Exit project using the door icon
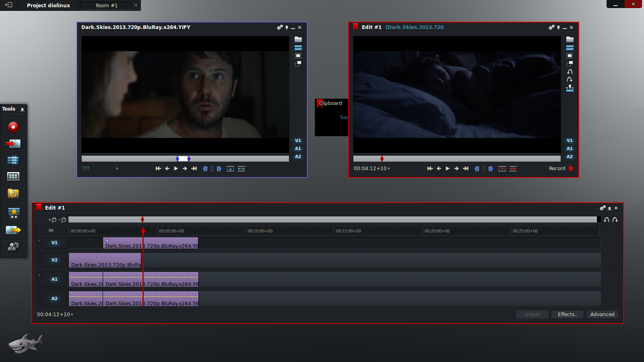 (8, 5)
